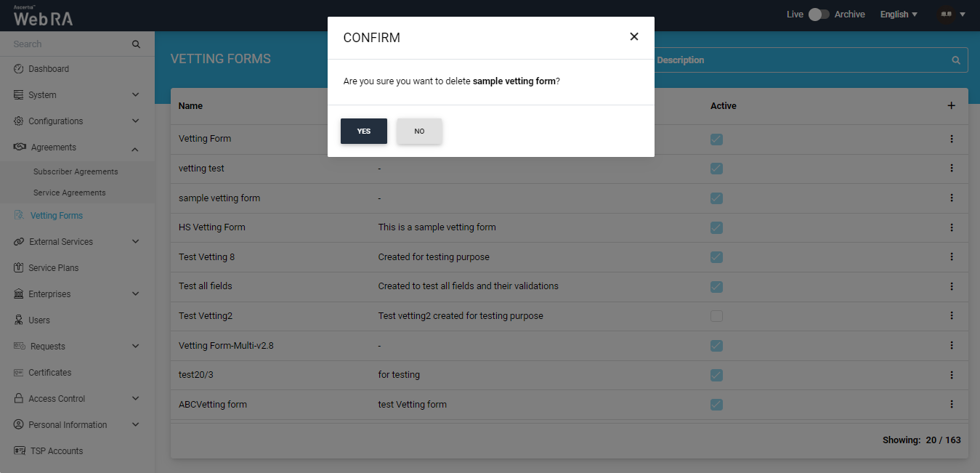Click the search magnifier icon in sidebar
The height and width of the screenshot is (473, 980).
(x=136, y=44)
